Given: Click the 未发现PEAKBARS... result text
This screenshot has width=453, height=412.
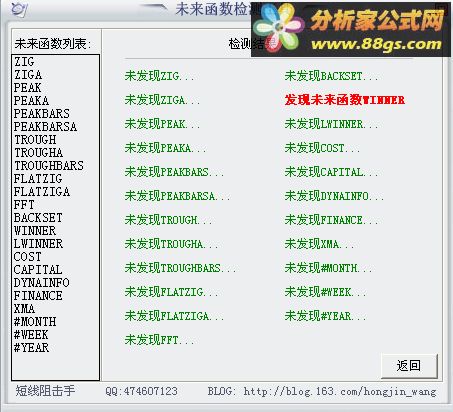Looking at the screenshot, I should click(174, 172).
